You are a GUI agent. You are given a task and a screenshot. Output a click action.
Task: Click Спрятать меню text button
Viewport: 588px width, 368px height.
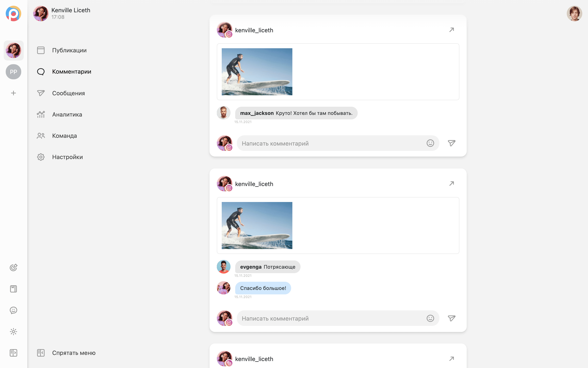[74, 353]
